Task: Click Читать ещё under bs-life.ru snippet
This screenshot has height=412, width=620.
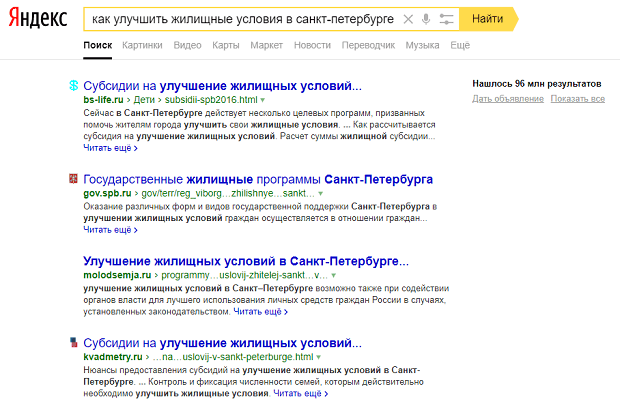Action: [x=110, y=148]
